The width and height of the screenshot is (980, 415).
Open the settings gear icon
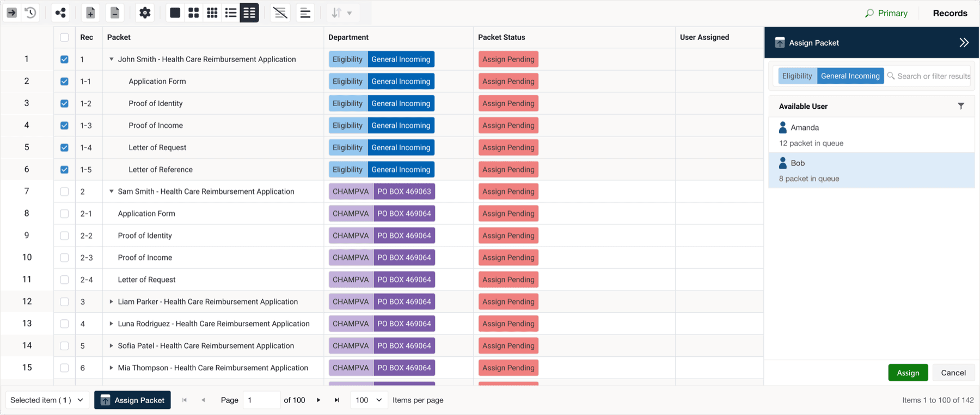click(145, 13)
